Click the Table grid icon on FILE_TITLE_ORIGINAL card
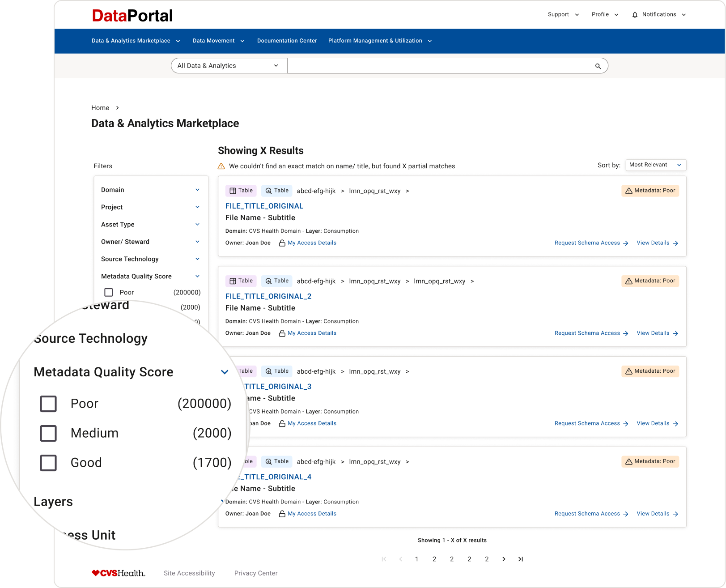This screenshot has height=588, width=726. coord(233,191)
